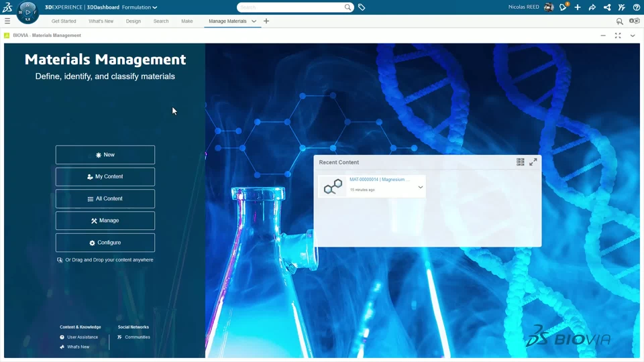Maximize the Materials Management widget
Screen dimensions: 644x362
coord(618,36)
